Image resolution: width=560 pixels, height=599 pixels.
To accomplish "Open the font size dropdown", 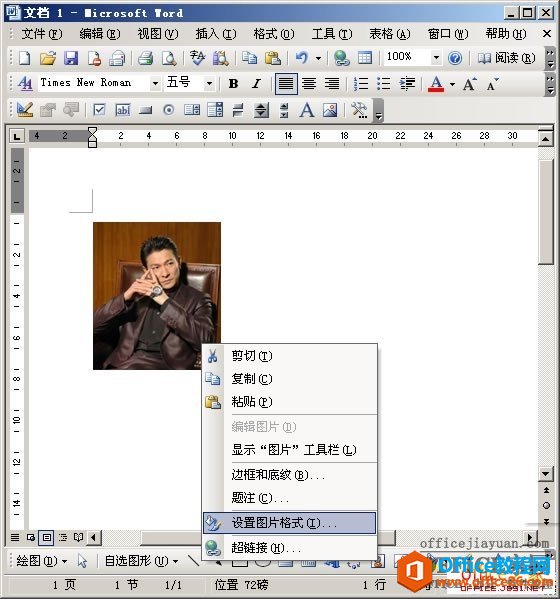I will [209, 83].
